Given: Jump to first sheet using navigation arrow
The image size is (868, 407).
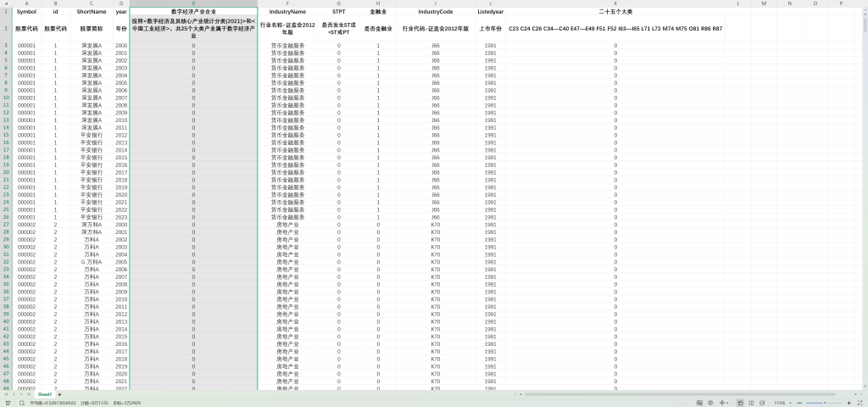Looking at the screenshot, I should point(5,394).
